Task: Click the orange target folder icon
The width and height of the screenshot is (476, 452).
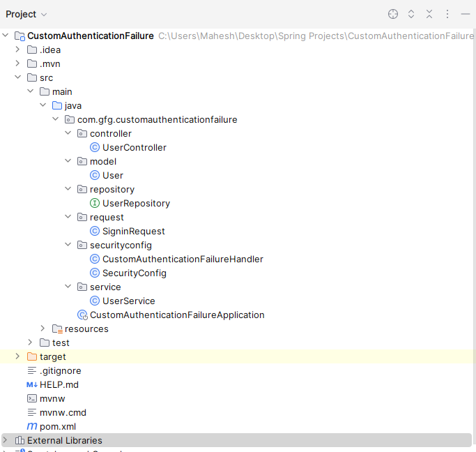Action: pyautogui.click(x=32, y=356)
